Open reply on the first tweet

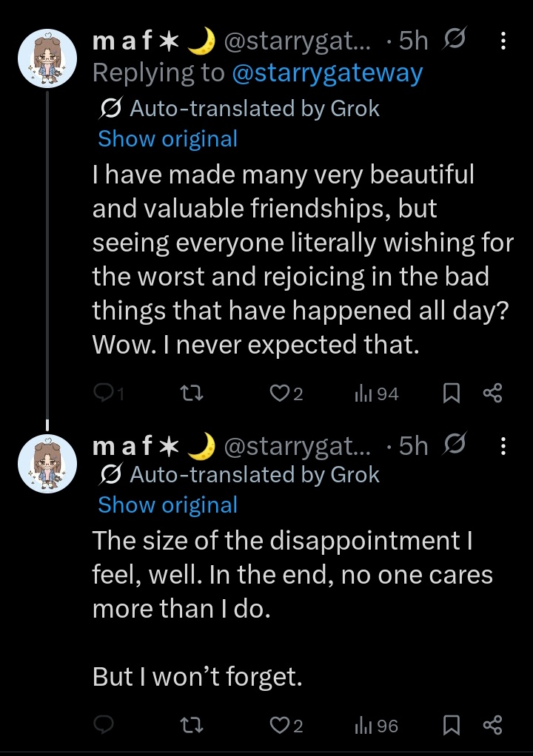[x=109, y=394]
